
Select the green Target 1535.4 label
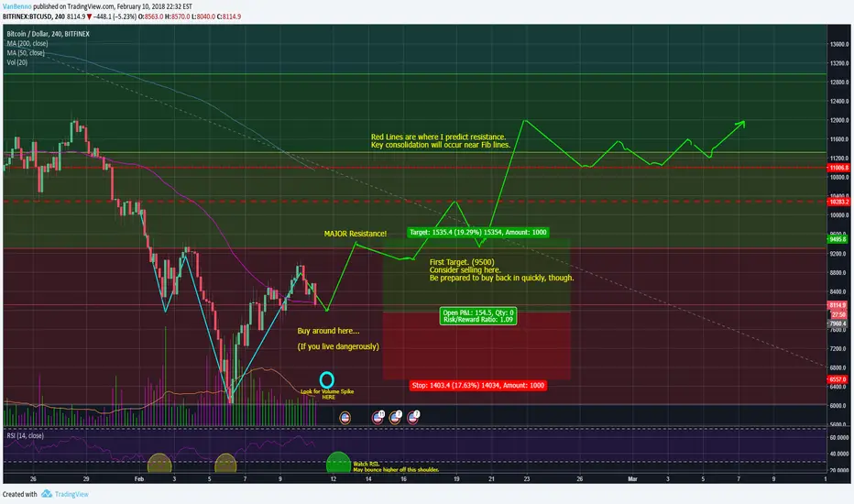[x=477, y=232]
